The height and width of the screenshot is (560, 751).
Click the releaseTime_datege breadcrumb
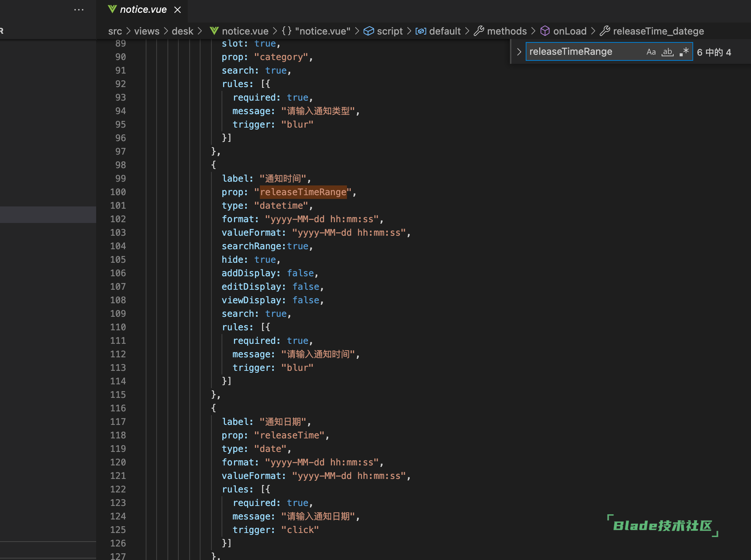658,31
